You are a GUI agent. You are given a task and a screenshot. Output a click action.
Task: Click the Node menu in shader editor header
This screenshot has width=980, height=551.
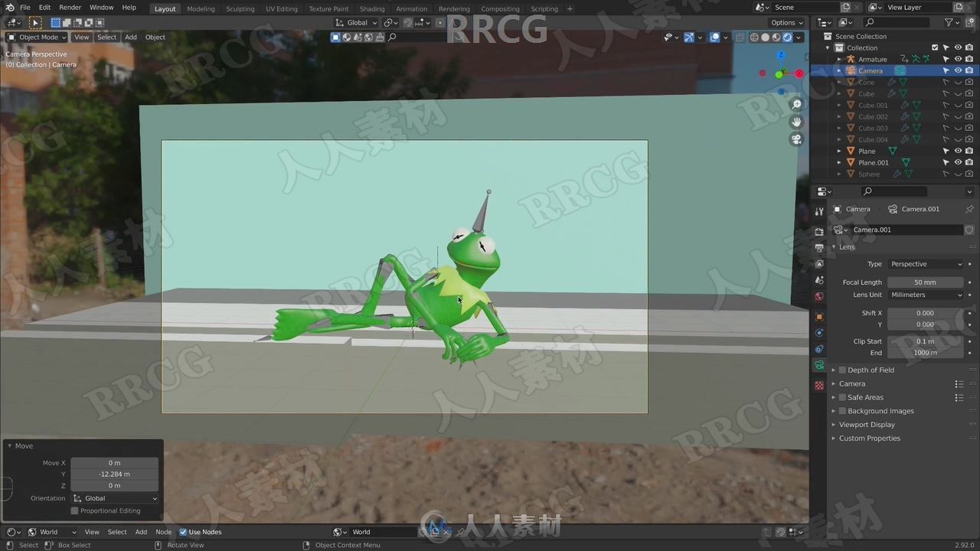coord(164,532)
